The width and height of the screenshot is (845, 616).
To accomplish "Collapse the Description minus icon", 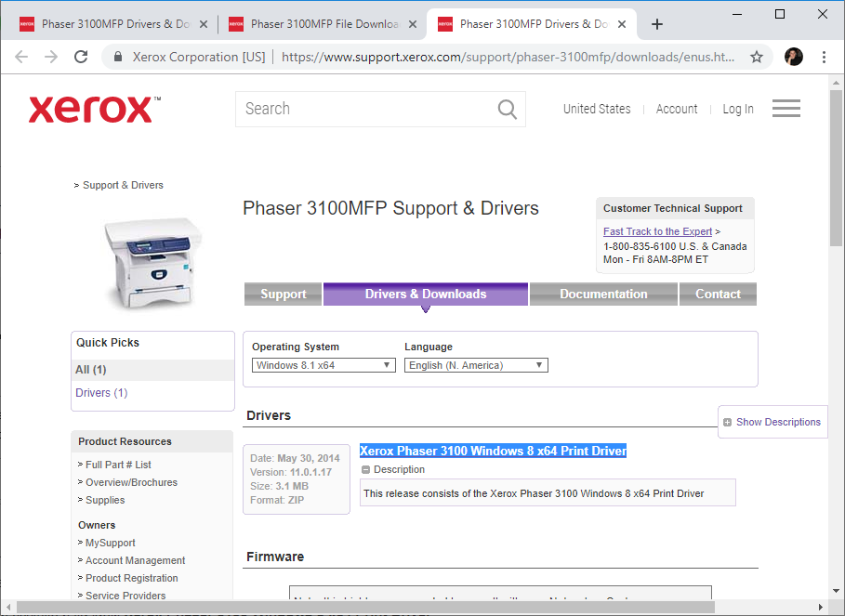I will point(365,469).
